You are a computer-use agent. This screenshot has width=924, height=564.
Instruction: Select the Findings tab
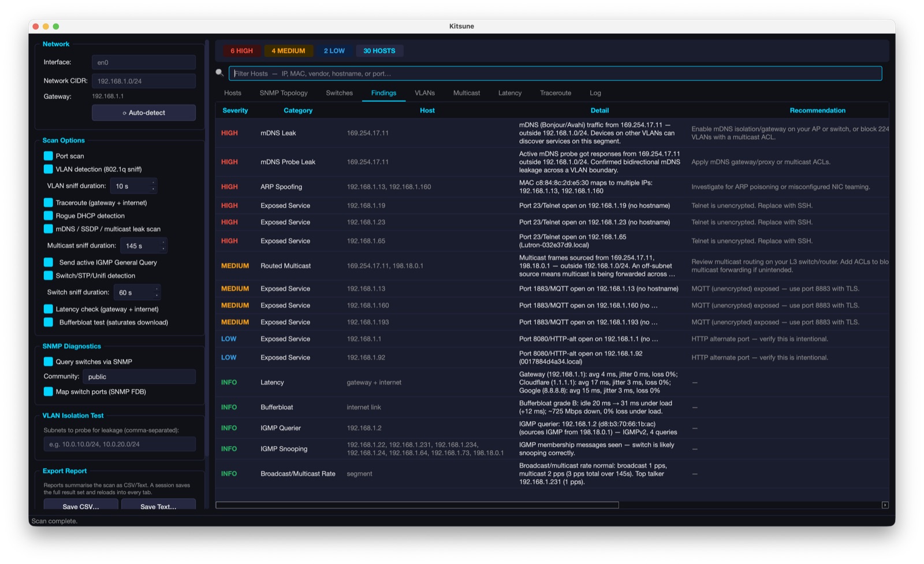pos(383,93)
